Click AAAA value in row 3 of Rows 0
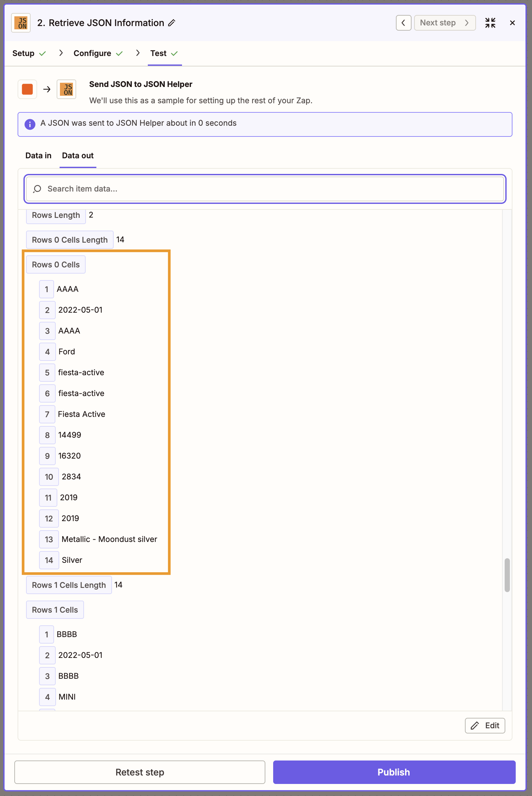Viewport: 532px width, 796px height. [x=69, y=331]
